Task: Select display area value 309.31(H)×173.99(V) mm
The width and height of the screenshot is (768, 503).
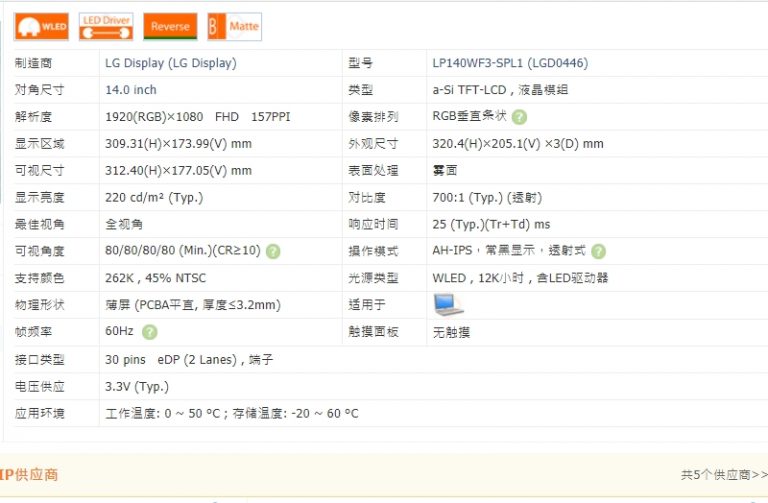Action: pyautogui.click(x=178, y=144)
